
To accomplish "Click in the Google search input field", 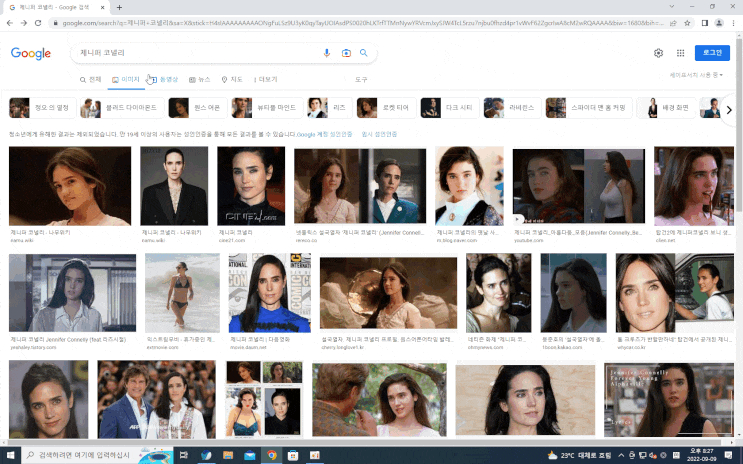I will pyautogui.click(x=197, y=53).
